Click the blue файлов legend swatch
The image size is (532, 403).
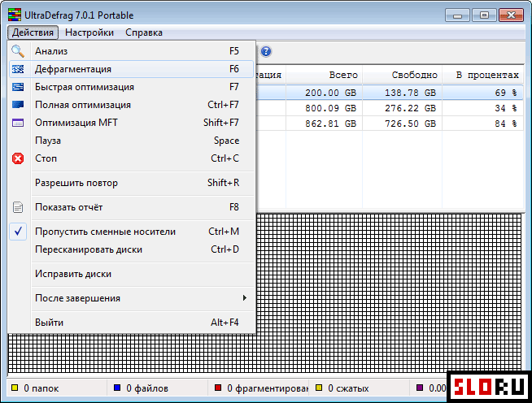click(x=117, y=388)
